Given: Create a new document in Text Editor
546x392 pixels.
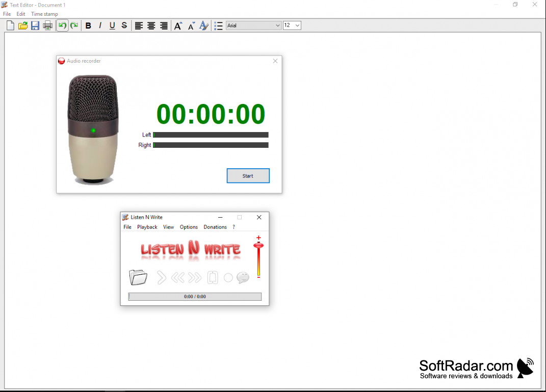Looking at the screenshot, I should point(10,25).
